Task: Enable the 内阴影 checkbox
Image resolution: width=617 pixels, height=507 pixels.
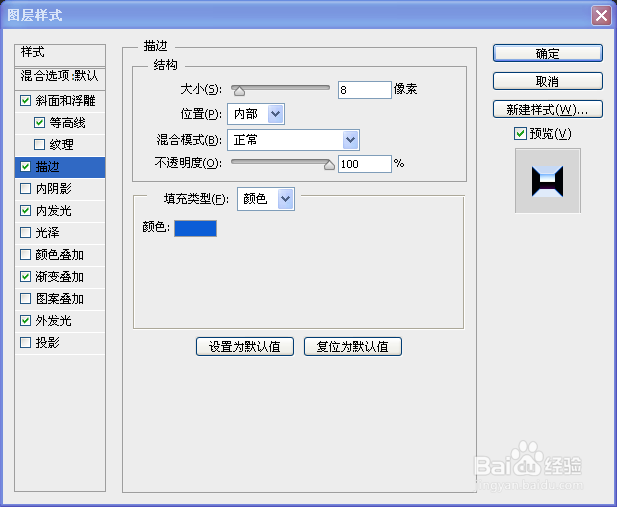Action: click(x=26, y=189)
